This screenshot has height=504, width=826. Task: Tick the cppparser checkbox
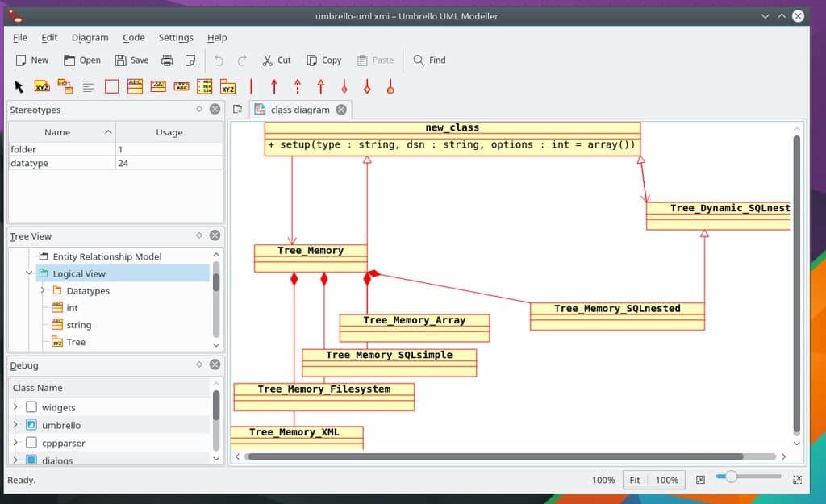tap(31, 443)
